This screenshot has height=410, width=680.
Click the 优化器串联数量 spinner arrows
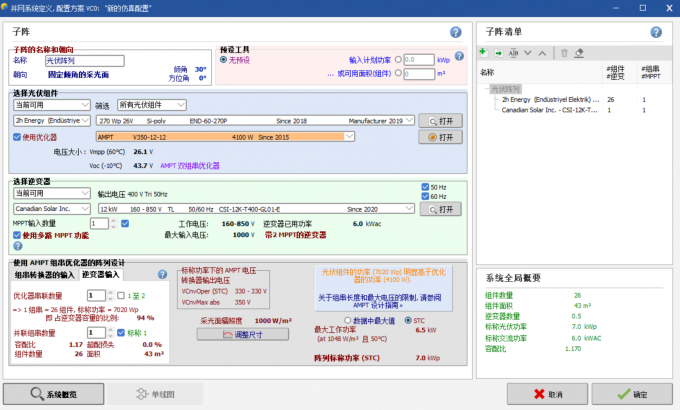111,295
